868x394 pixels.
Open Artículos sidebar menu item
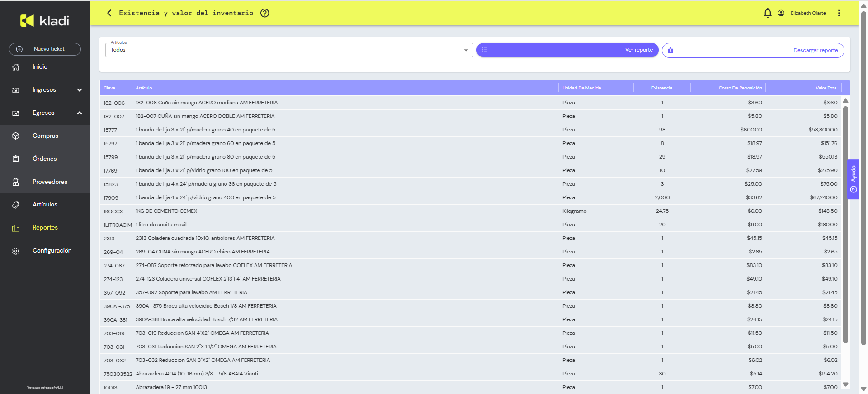pos(45,205)
